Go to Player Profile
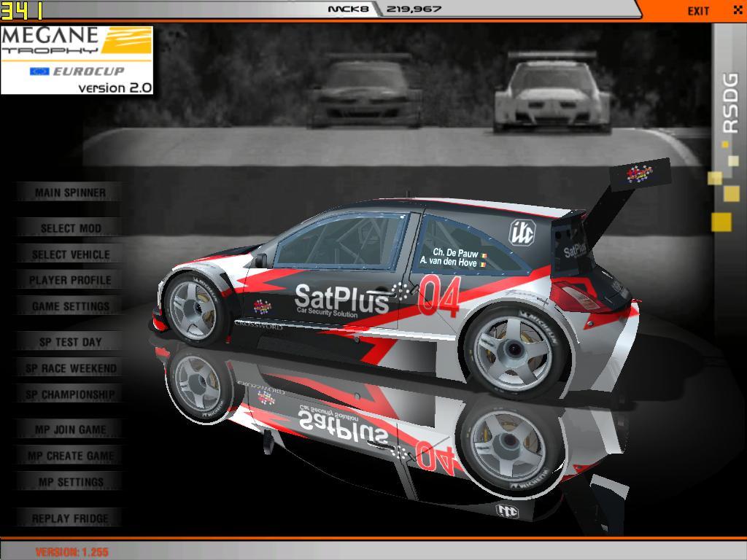The image size is (747, 560). tap(70, 281)
